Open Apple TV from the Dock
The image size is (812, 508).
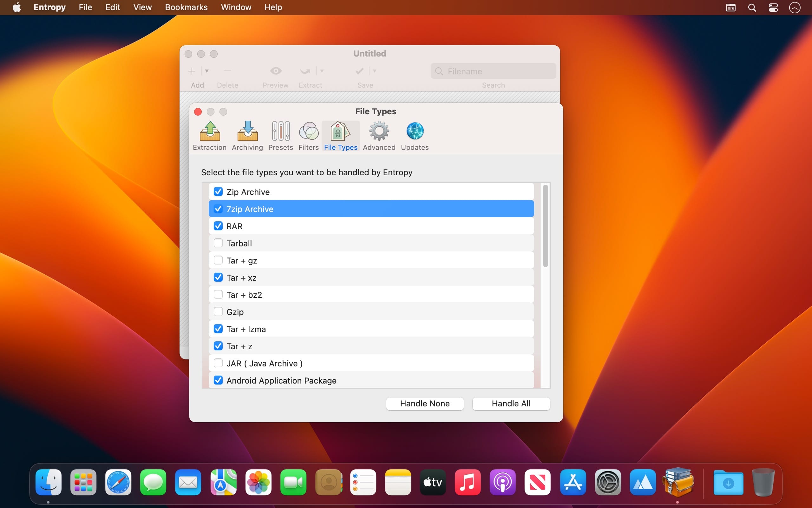coord(433,482)
